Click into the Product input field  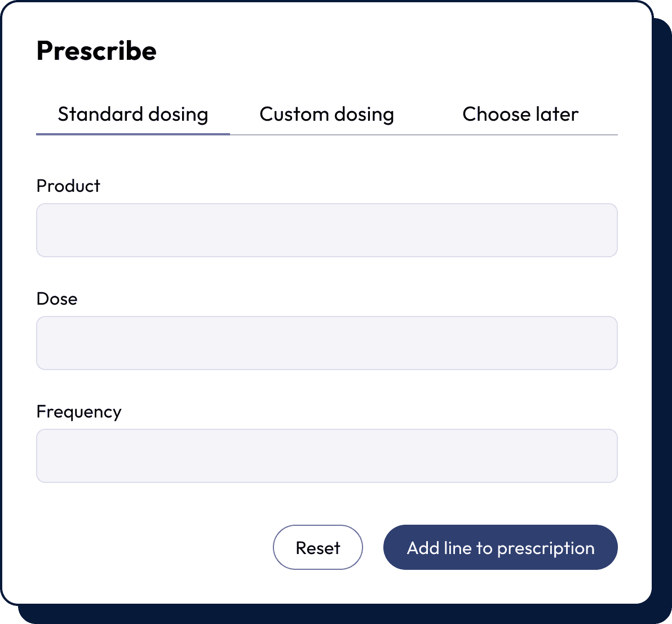click(x=326, y=230)
